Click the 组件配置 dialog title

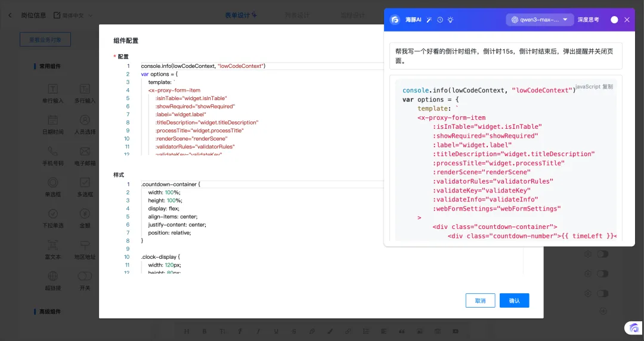pos(126,41)
